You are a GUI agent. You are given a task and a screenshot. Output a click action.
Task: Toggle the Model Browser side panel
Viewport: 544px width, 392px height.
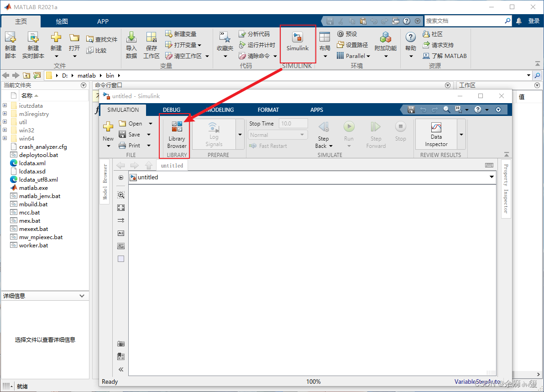(105, 182)
